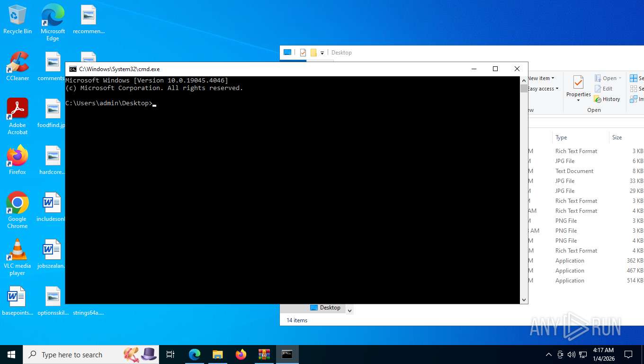Select the optionsskil image file icon
Image resolution: width=644 pixels, height=364 pixels.
coord(53,301)
